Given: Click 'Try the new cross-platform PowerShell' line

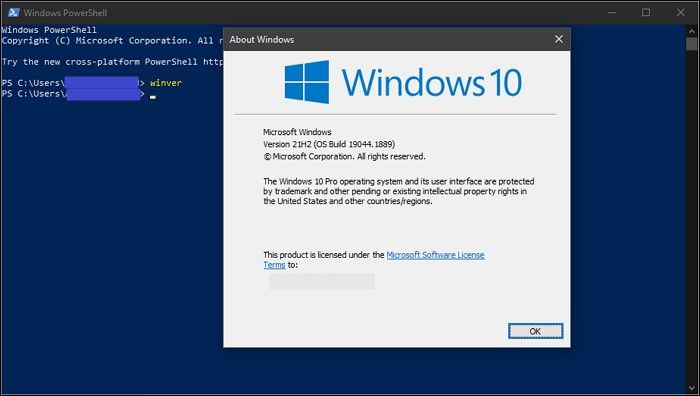Looking at the screenshot, I should click(x=112, y=62).
